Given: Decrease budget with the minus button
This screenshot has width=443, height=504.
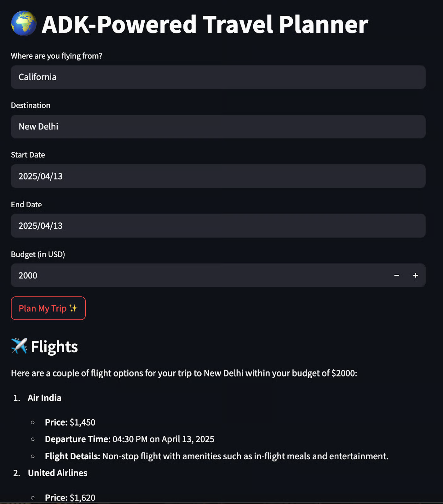Looking at the screenshot, I should [397, 275].
